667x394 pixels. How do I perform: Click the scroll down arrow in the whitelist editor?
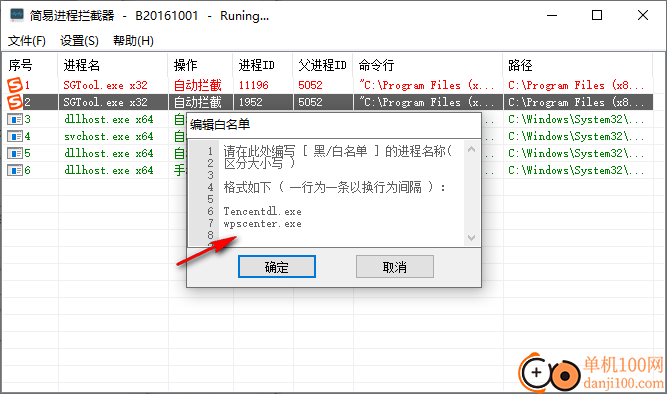pos(471,237)
